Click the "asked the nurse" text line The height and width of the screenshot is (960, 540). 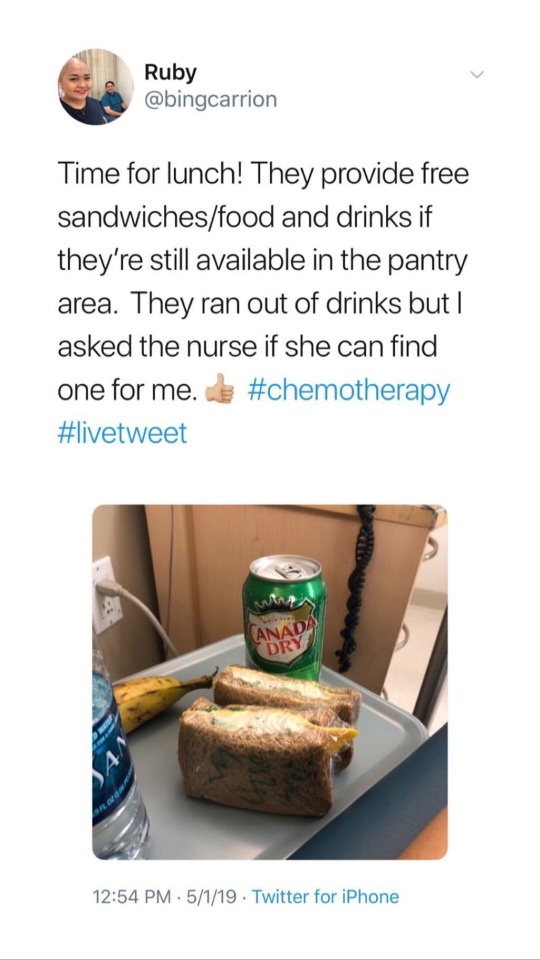click(x=247, y=348)
